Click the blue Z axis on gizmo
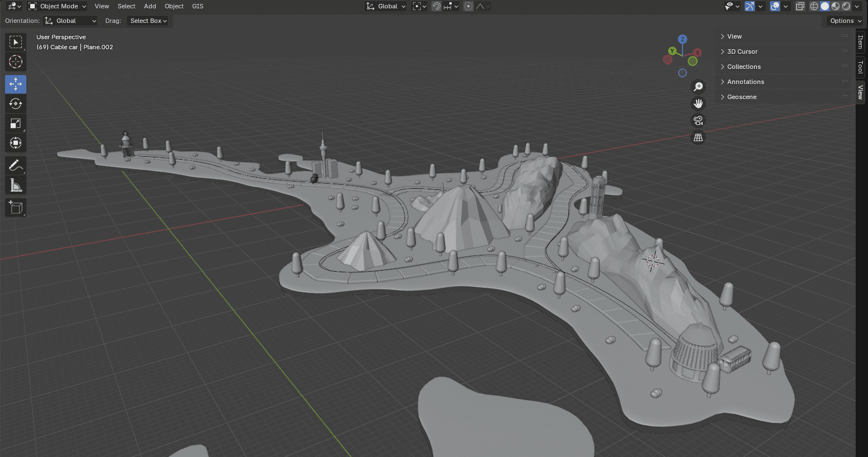 point(682,39)
